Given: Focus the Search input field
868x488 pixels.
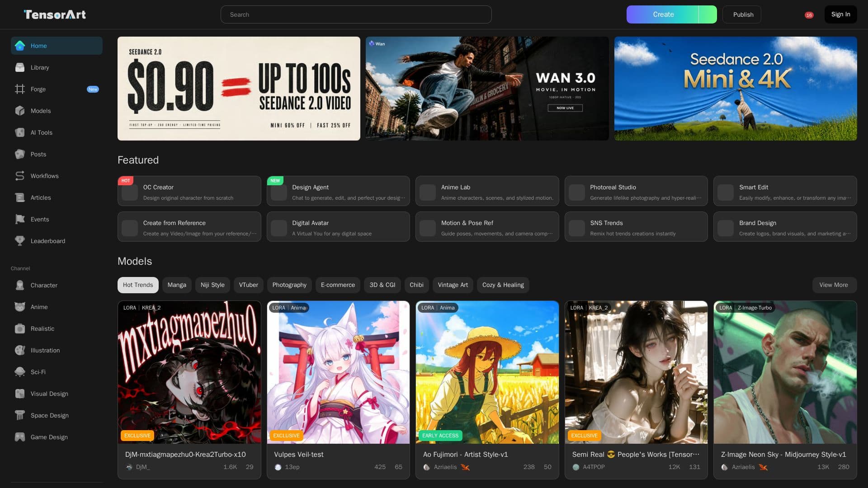Looking at the screenshot, I should (356, 14).
